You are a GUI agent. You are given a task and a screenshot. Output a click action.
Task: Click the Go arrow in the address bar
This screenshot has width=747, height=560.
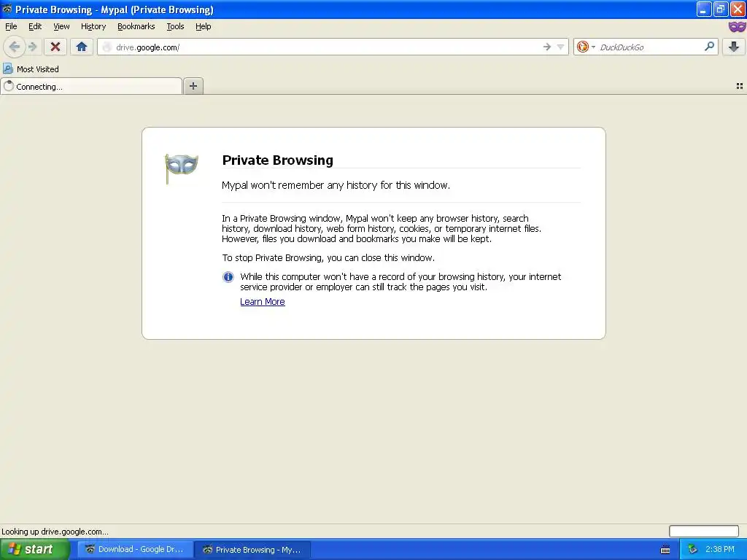[547, 47]
